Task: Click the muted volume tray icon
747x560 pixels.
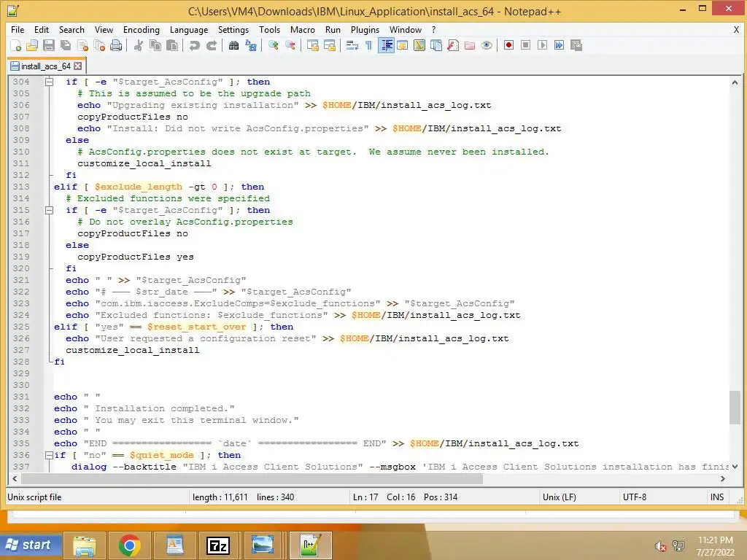Action: 660,546
